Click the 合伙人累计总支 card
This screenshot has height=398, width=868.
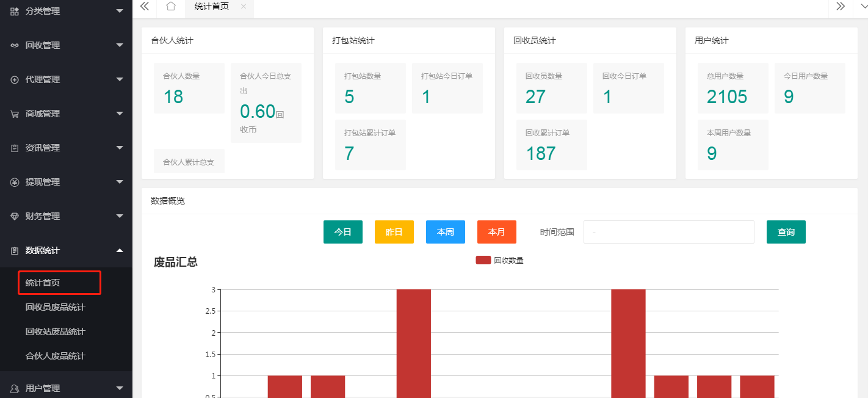pos(189,161)
